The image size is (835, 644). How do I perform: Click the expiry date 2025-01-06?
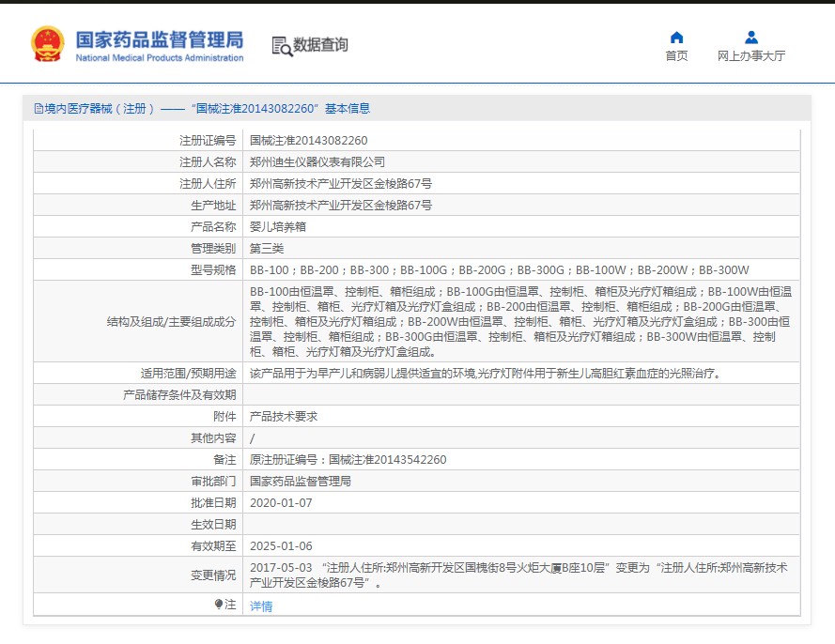[281, 546]
